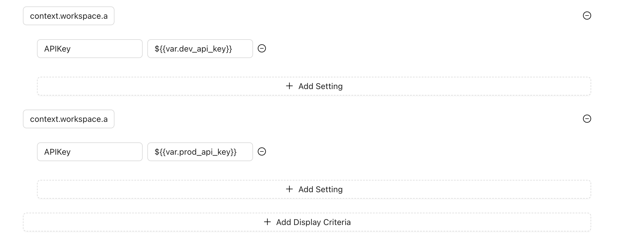Edit the APIKey name field beside dev_api_key

coord(90,49)
